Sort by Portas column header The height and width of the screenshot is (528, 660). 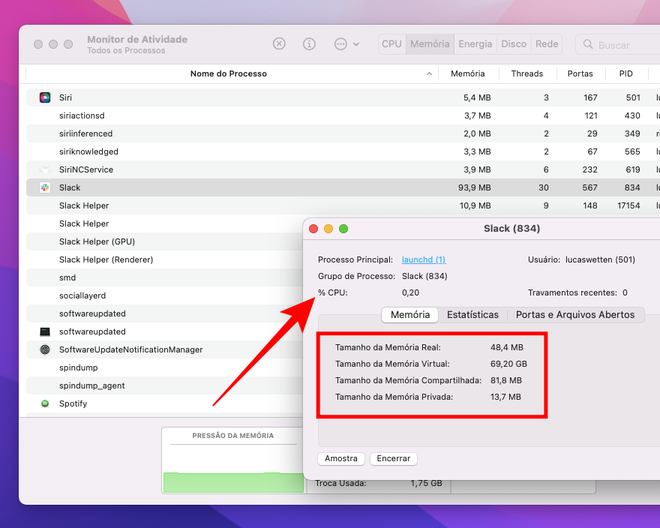point(580,74)
